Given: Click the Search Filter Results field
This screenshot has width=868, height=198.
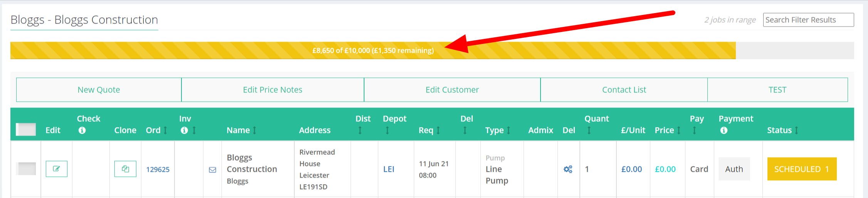Looking at the screenshot, I should [808, 20].
